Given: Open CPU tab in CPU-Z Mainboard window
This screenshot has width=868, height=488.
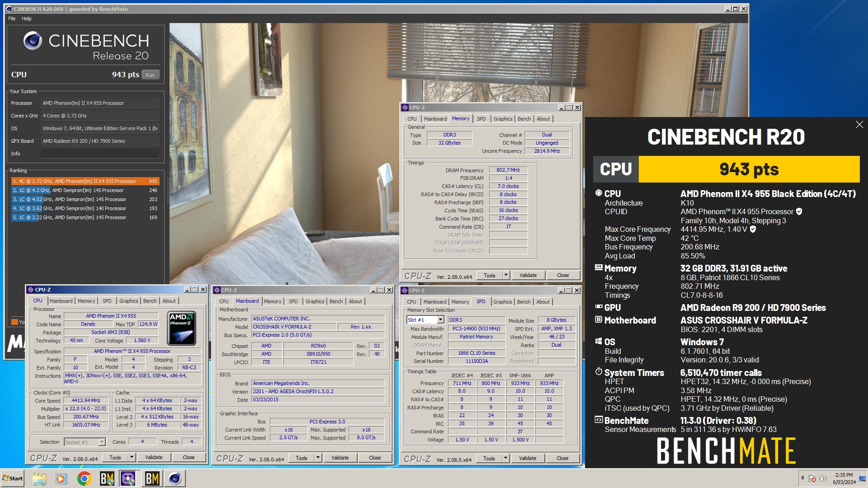Looking at the screenshot, I should click(224, 301).
